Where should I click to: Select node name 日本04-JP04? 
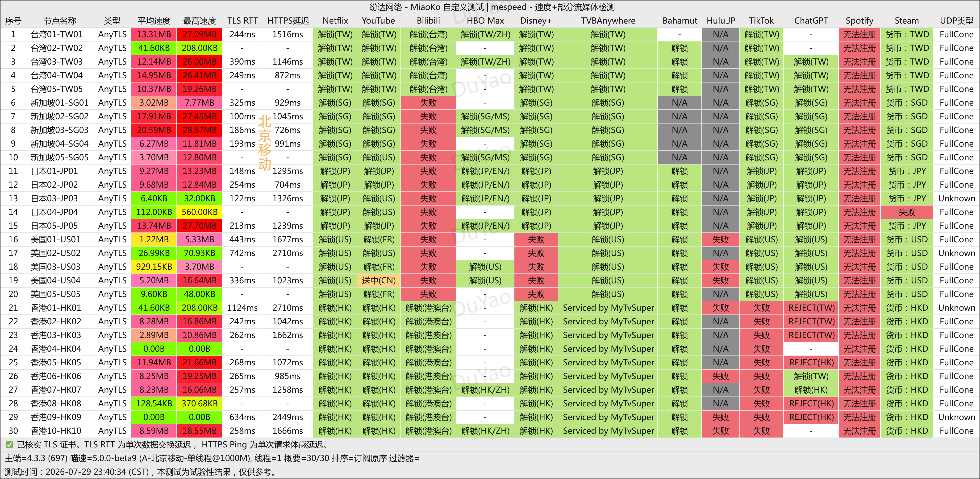pyautogui.click(x=54, y=212)
